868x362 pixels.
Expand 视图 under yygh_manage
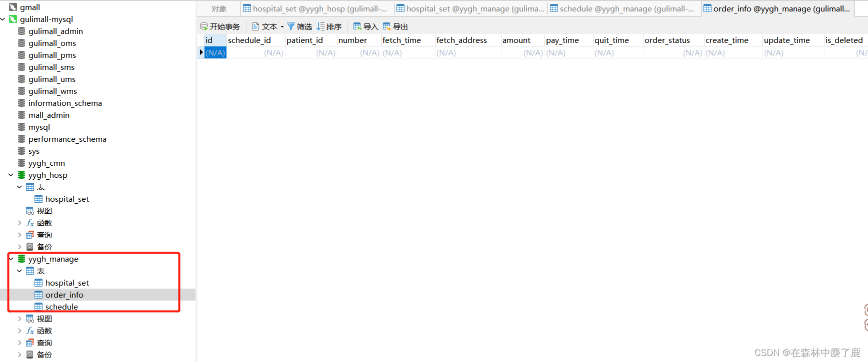[x=19, y=319]
